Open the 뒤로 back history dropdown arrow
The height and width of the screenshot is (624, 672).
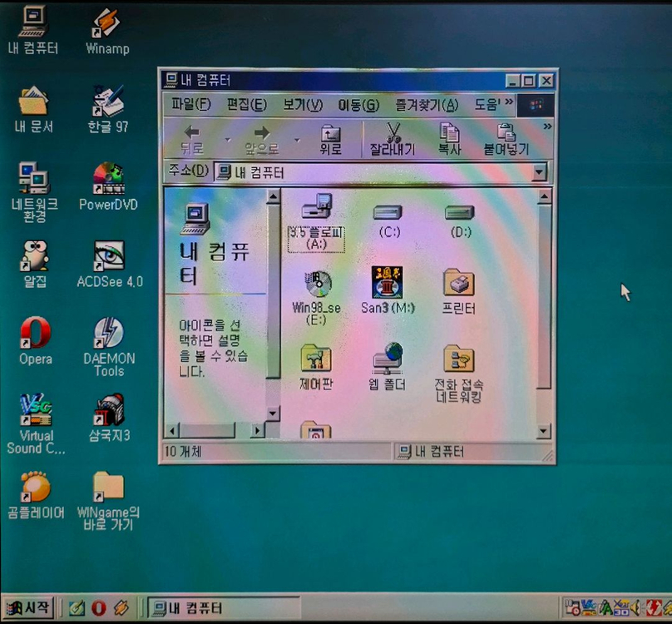(x=228, y=139)
